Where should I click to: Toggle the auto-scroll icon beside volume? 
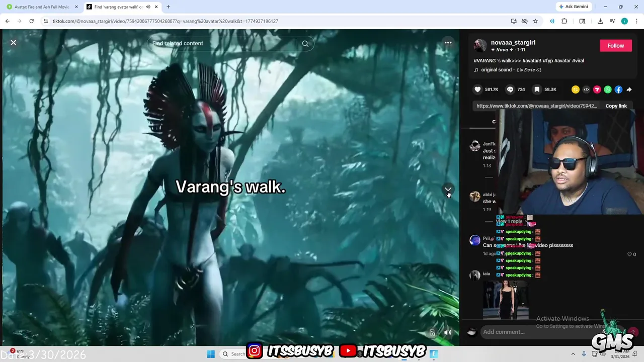pyautogui.click(x=432, y=332)
